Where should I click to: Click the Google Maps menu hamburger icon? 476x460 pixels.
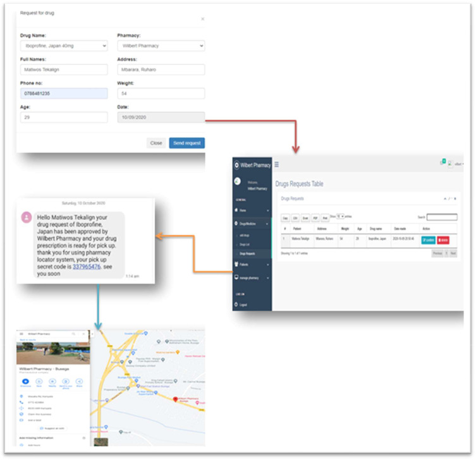[21, 334]
